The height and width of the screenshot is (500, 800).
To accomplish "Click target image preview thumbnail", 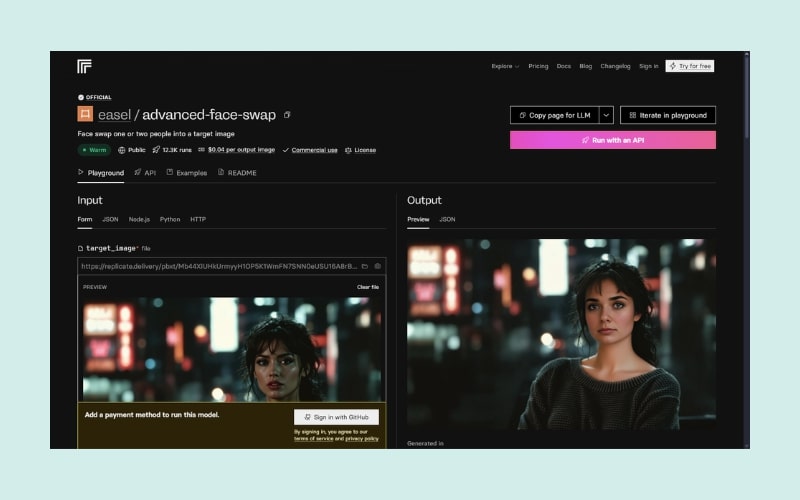I will click(x=232, y=349).
